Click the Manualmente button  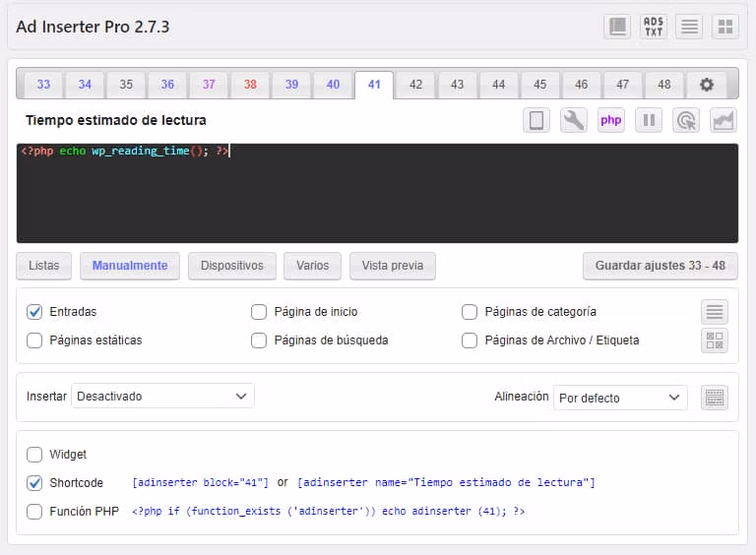coord(130,266)
